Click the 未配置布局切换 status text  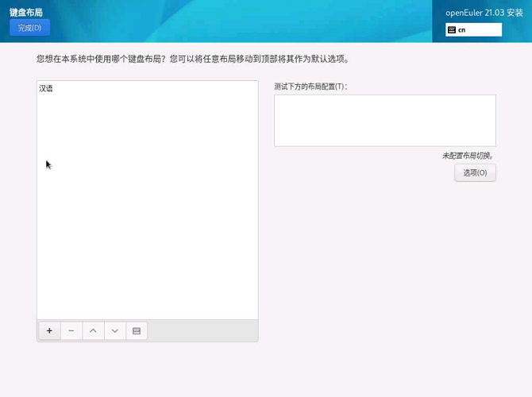[468, 156]
